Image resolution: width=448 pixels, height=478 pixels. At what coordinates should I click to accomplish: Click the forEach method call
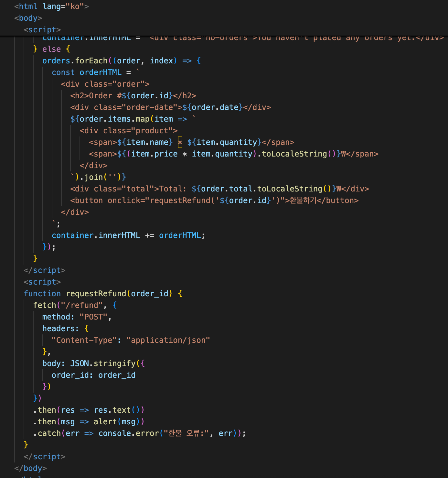pyautogui.click(x=91, y=61)
